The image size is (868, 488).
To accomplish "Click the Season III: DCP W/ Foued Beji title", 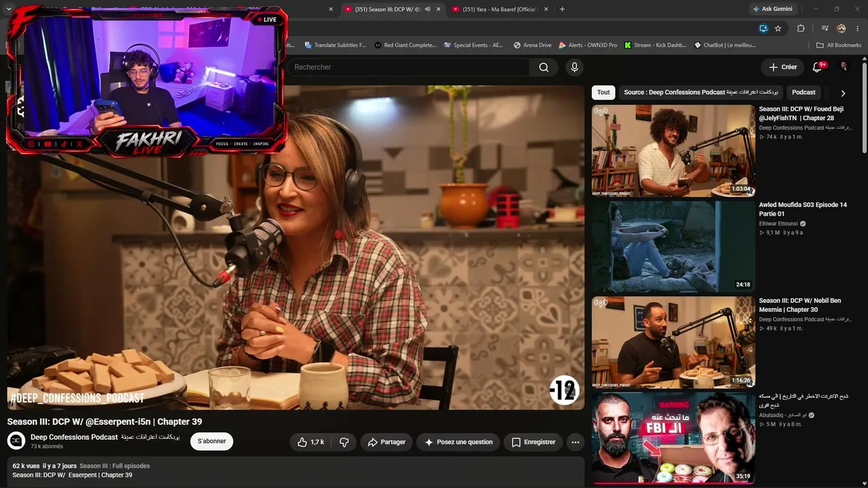I will [x=801, y=113].
